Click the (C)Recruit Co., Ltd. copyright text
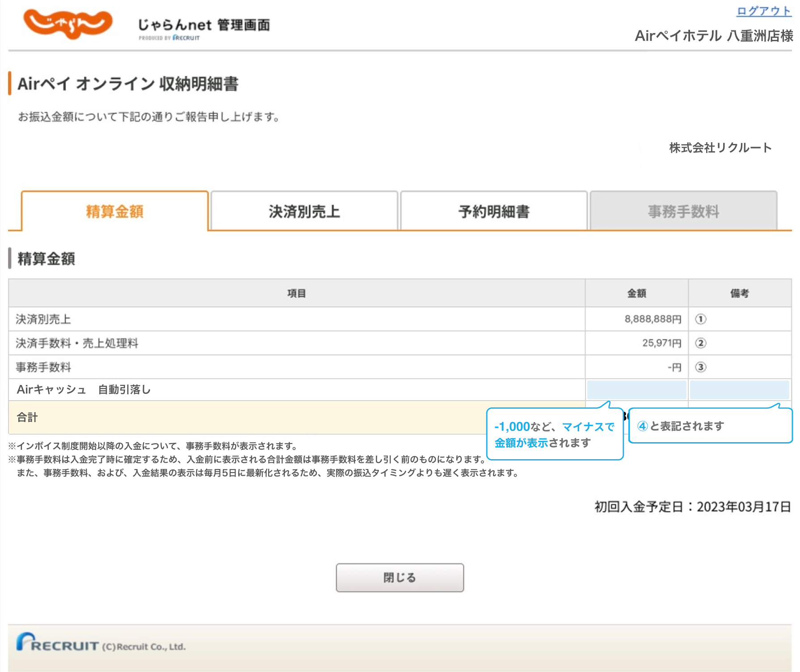This screenshot has height=672, width=800. (x=144, y=647)
